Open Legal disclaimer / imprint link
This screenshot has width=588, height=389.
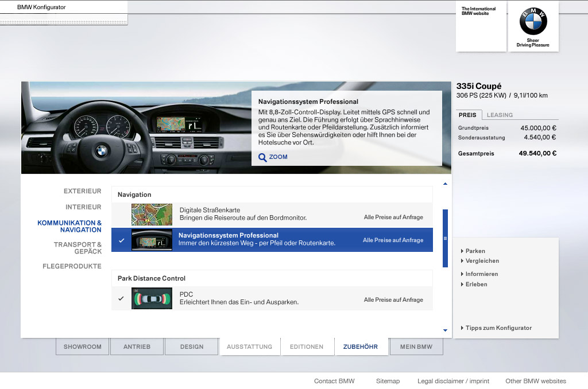[454, 381]
